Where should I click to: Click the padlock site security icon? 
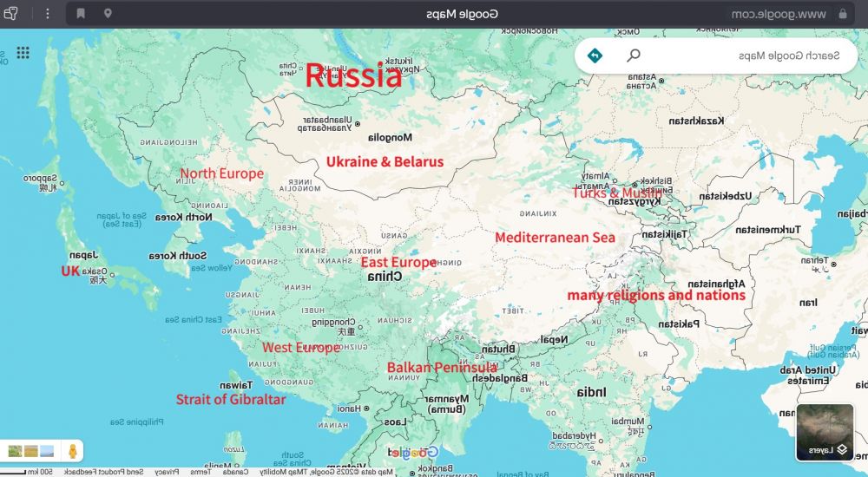(x=843, y=14)
